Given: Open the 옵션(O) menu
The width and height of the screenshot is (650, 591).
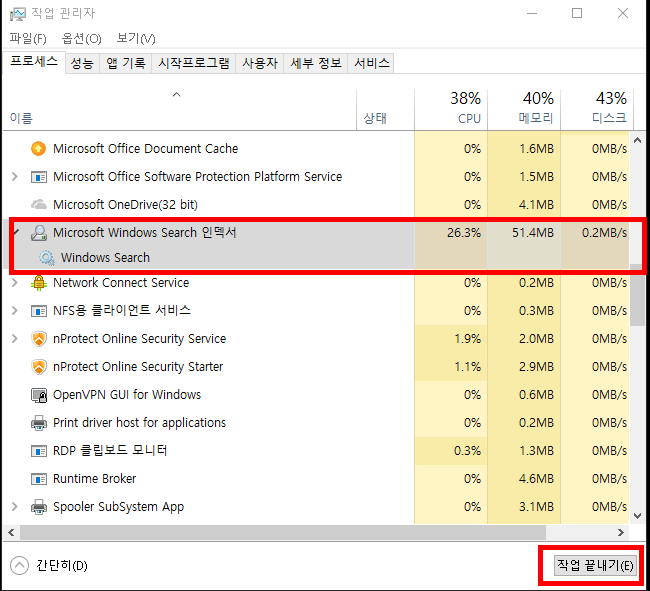Looking at the screenshot, I should [81, 39].
